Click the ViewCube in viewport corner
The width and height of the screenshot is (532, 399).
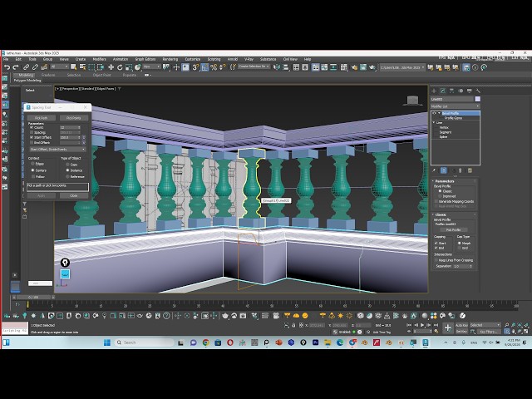click(412, 101)
